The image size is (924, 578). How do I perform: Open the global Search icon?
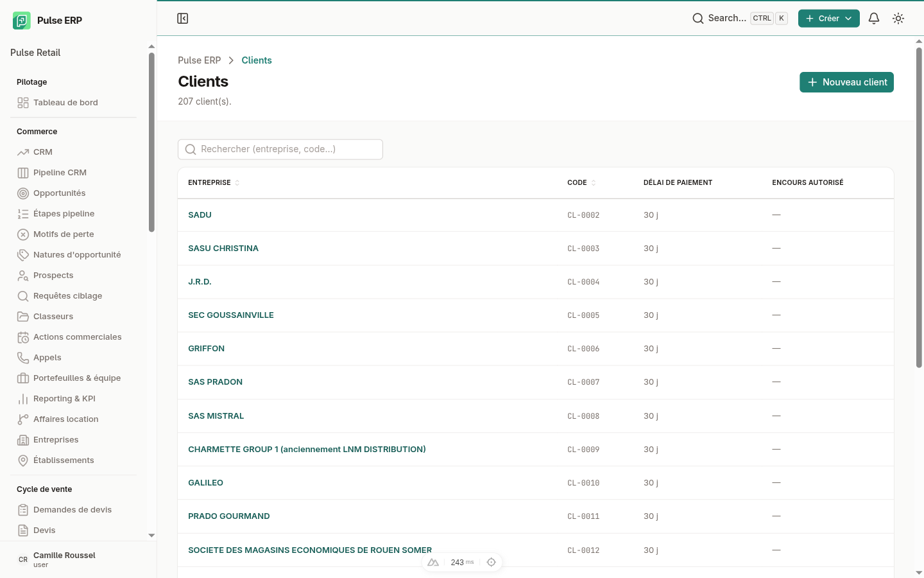point(698,19)
